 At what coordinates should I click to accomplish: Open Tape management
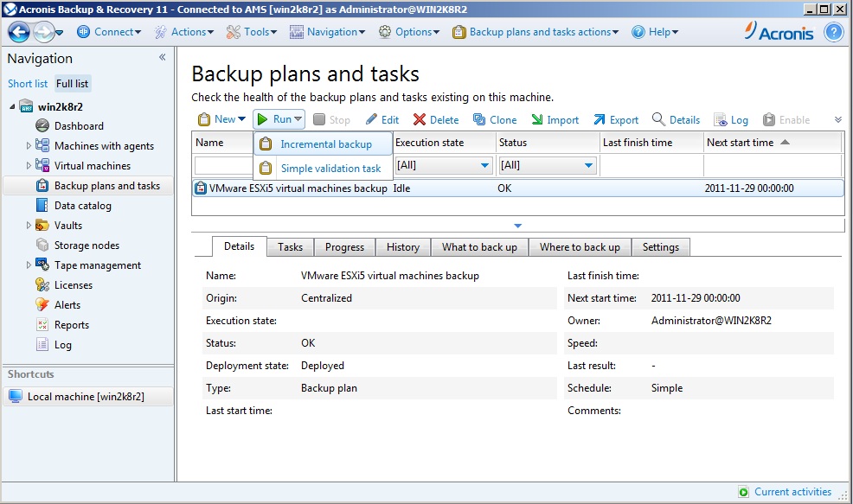click(97, 265)
